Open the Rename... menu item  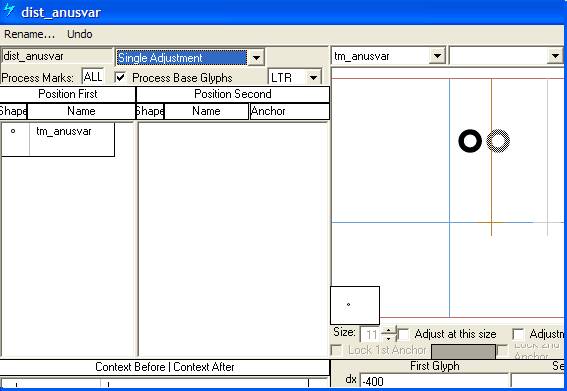click(29, 34)
